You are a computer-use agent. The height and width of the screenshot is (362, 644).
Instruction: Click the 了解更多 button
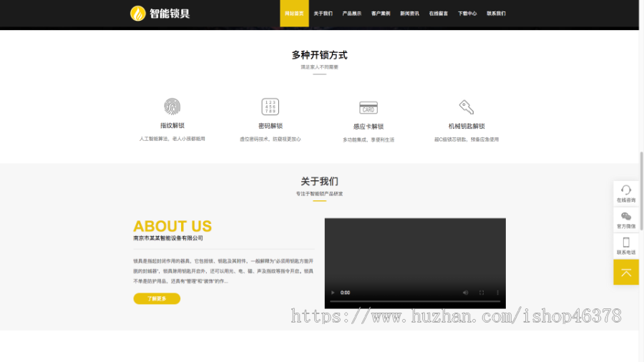point(157,299)
